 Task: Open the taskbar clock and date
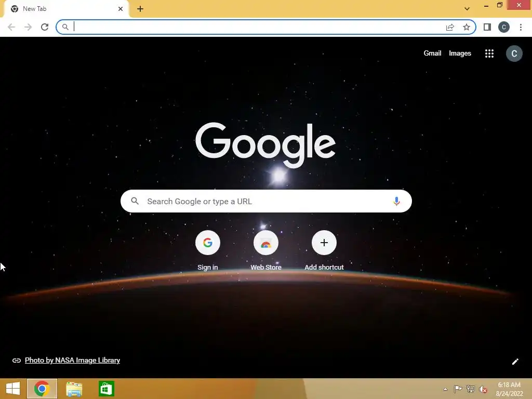509,389
